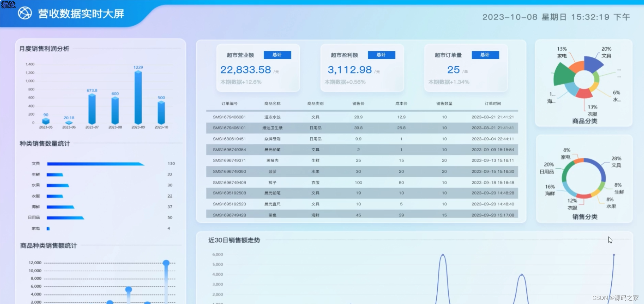644x304 pixels.
Task: Select order row SMS1696749408
Action: coord(362,182)
